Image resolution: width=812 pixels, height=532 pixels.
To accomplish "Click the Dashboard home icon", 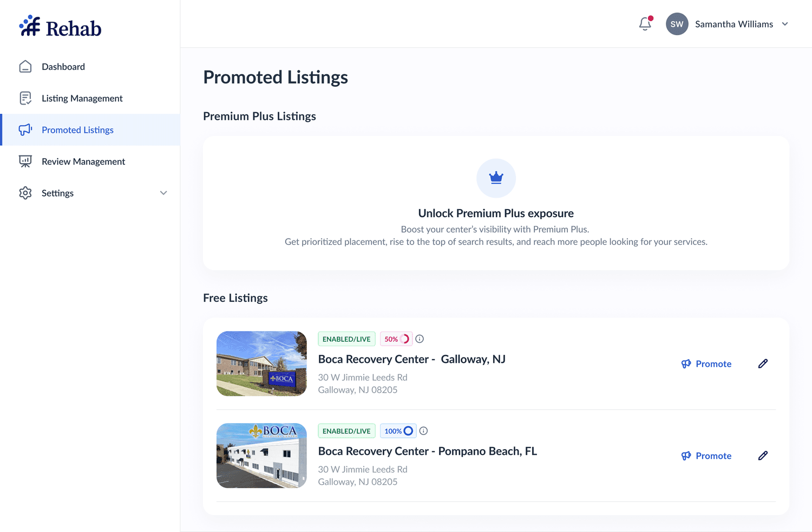I will 25,67.
